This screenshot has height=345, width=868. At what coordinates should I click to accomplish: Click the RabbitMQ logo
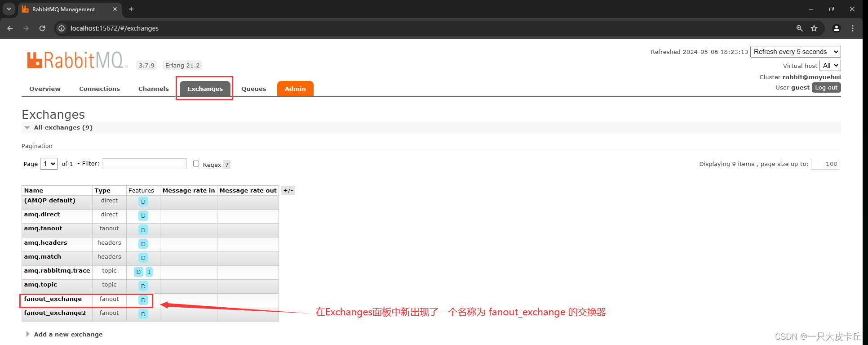point(77,60)
